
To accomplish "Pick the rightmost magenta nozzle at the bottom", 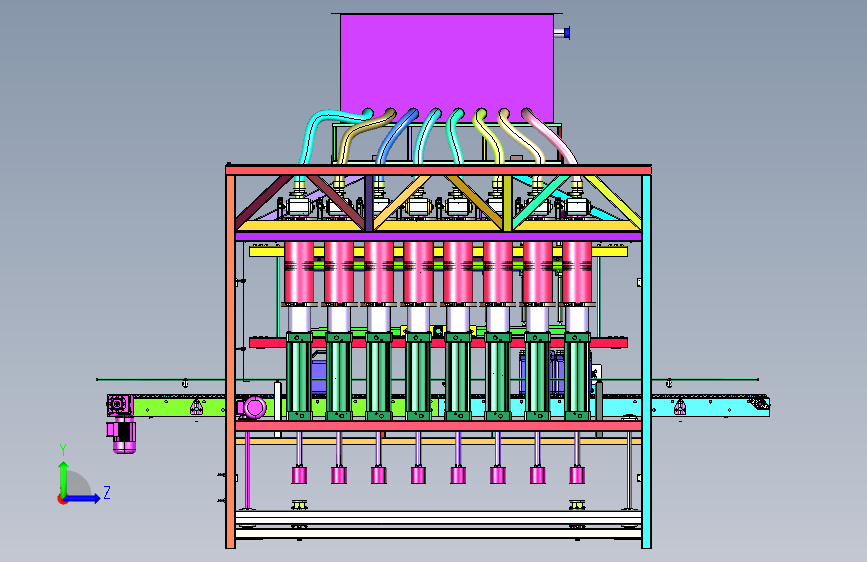I will 577,475.
